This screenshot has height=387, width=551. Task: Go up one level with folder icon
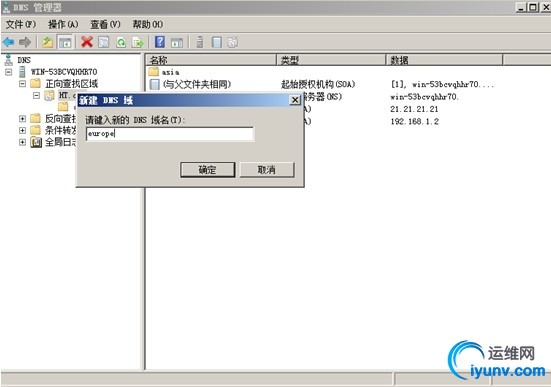point(47,42)
